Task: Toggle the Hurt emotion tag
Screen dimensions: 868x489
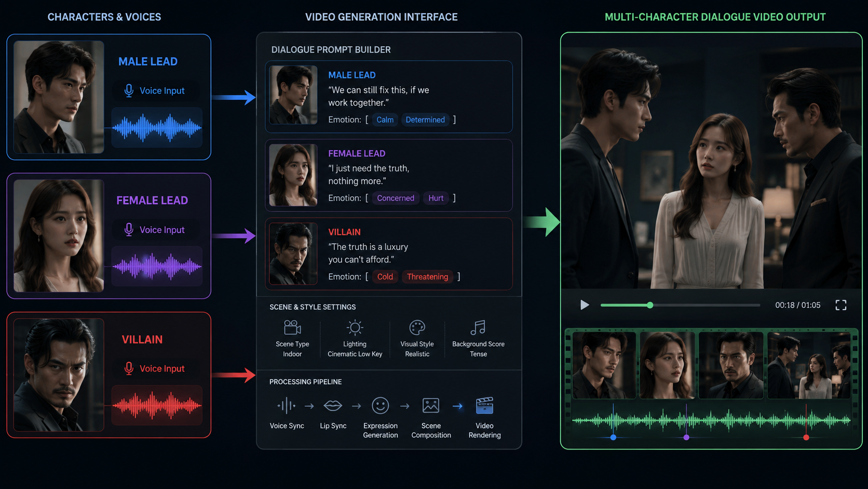Action: (436, 198)
